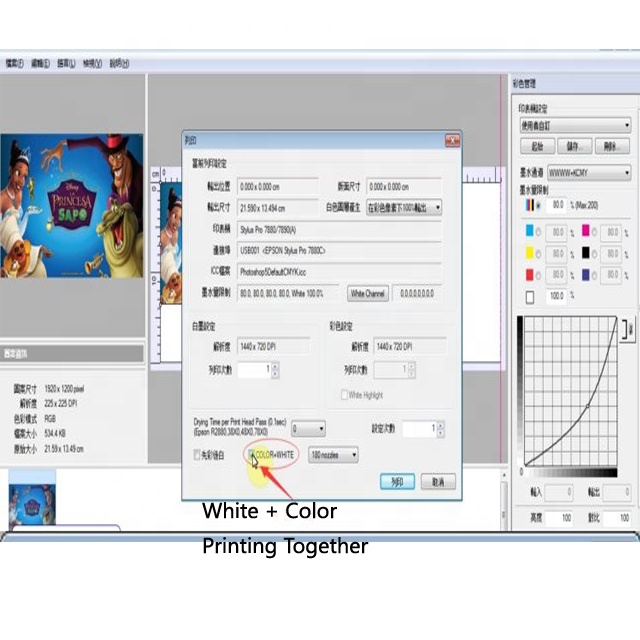The image size is (640, 640).
Task: Open the white layer generation dropdown
Action: click(x=404, y=207)
